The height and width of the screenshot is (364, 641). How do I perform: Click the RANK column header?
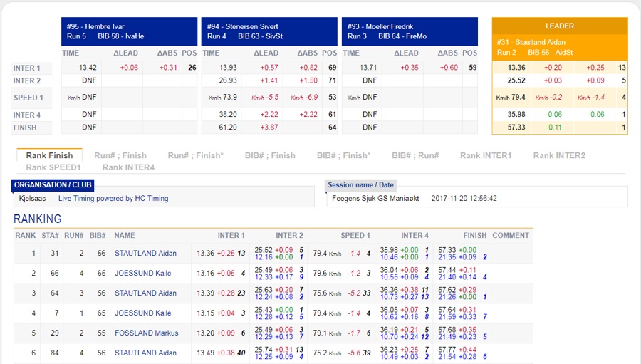26,236
